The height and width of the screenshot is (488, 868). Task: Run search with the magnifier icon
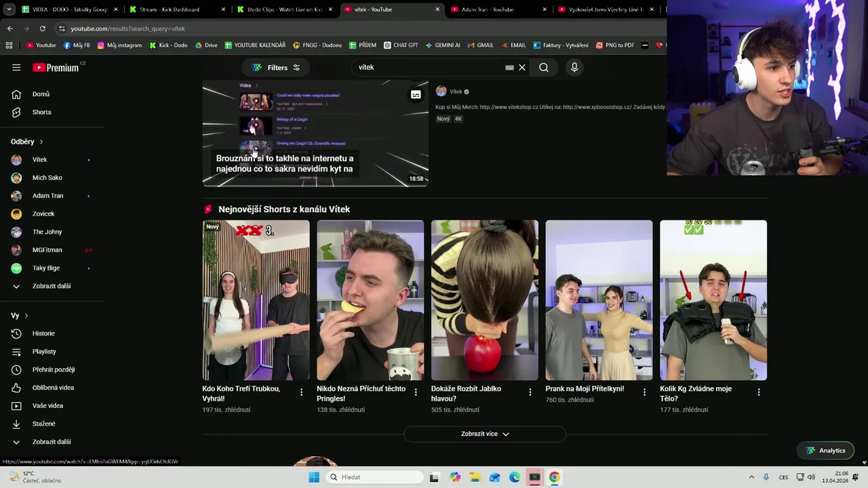[544, 67]
